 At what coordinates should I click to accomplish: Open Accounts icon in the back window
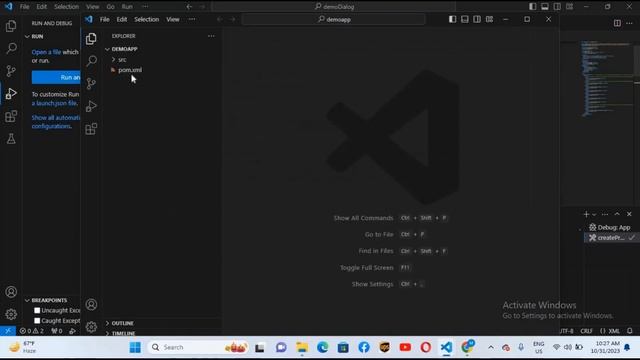tap(11, 292)
